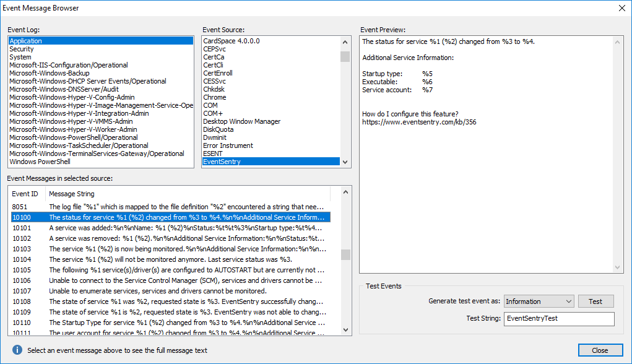632x364 pixels.
Task: Select CertCli event source
Action: point(271,65)
